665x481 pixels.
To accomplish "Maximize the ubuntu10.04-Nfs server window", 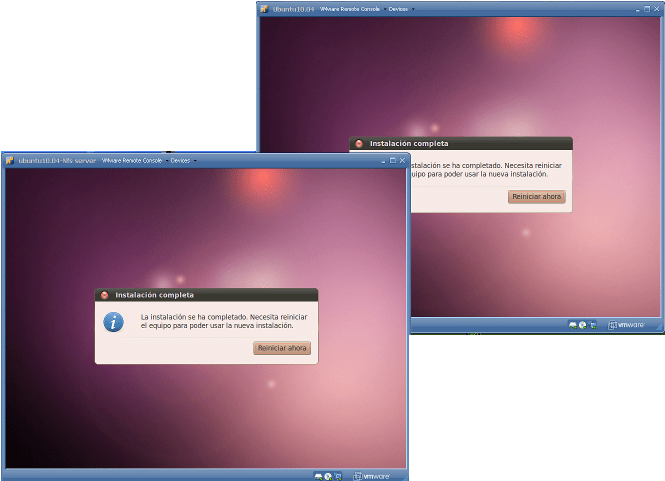I will point(393,160).
